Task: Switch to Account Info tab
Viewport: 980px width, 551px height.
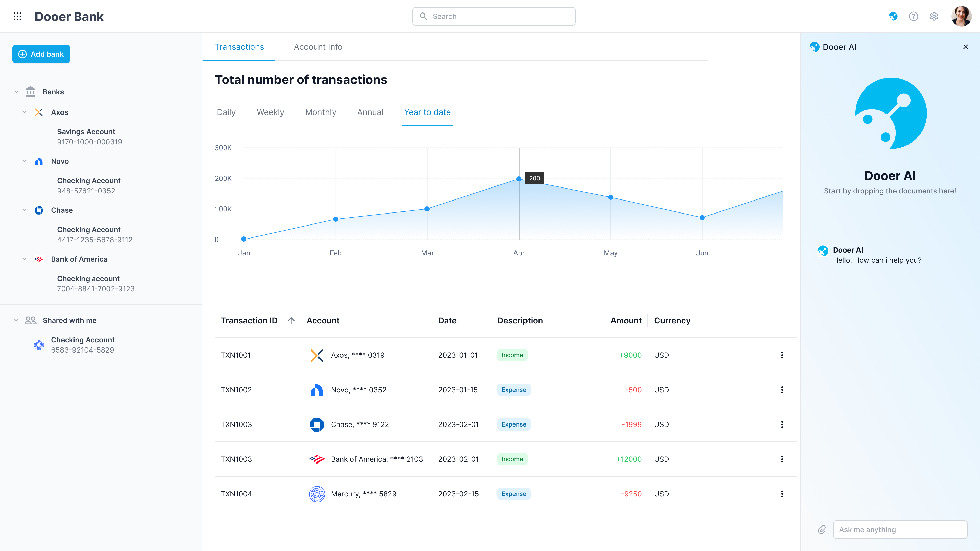Action: (x=318, y=46)
